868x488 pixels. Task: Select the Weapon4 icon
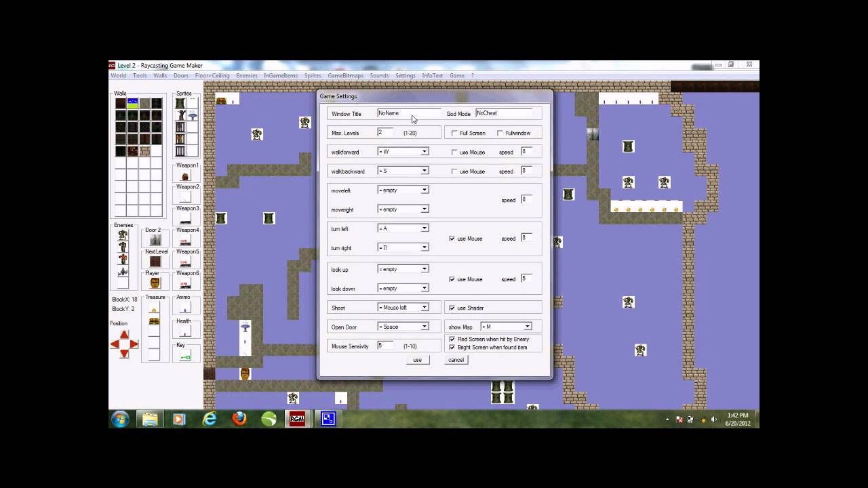[x=185, y=241]
